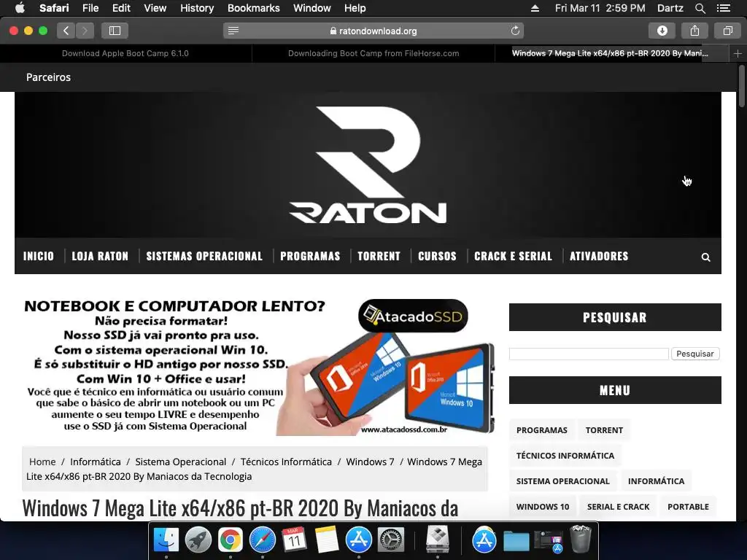
Task: Select SERIAL E CRACK sidebar tag
Action: (618, 507)
